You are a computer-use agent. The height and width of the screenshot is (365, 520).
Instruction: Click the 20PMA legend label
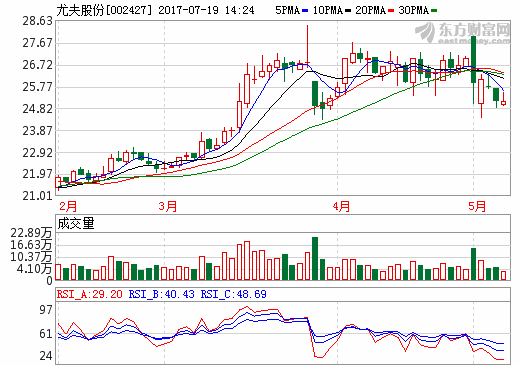370,10
